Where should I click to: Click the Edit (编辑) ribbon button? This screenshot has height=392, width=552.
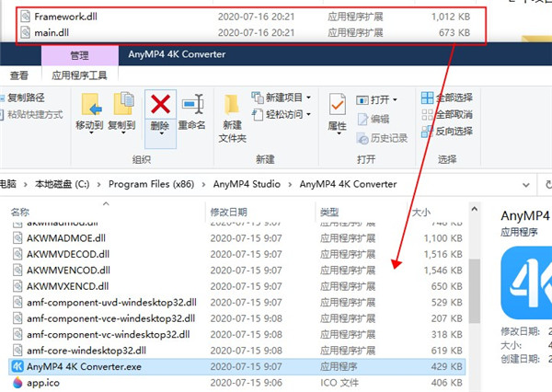[x=374, y=119]
